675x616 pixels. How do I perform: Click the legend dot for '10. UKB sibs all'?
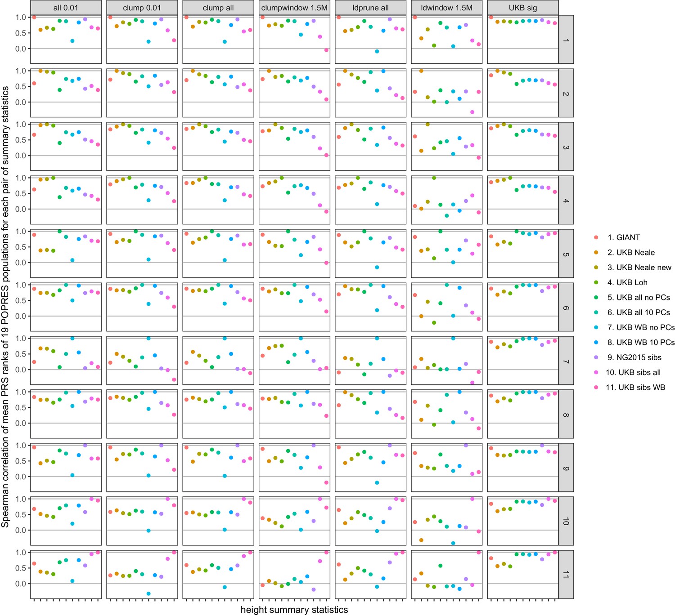click(596, 372)
